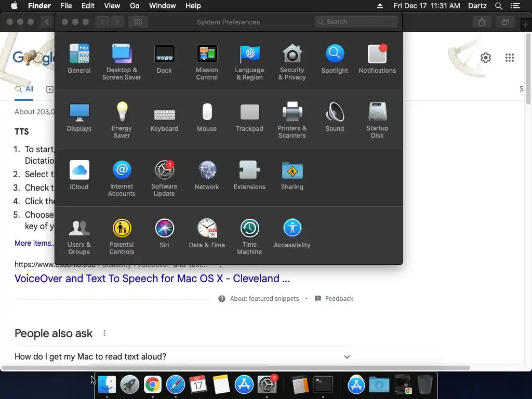Open Notifications preferences
532x399 pixels.
point(377,58)
